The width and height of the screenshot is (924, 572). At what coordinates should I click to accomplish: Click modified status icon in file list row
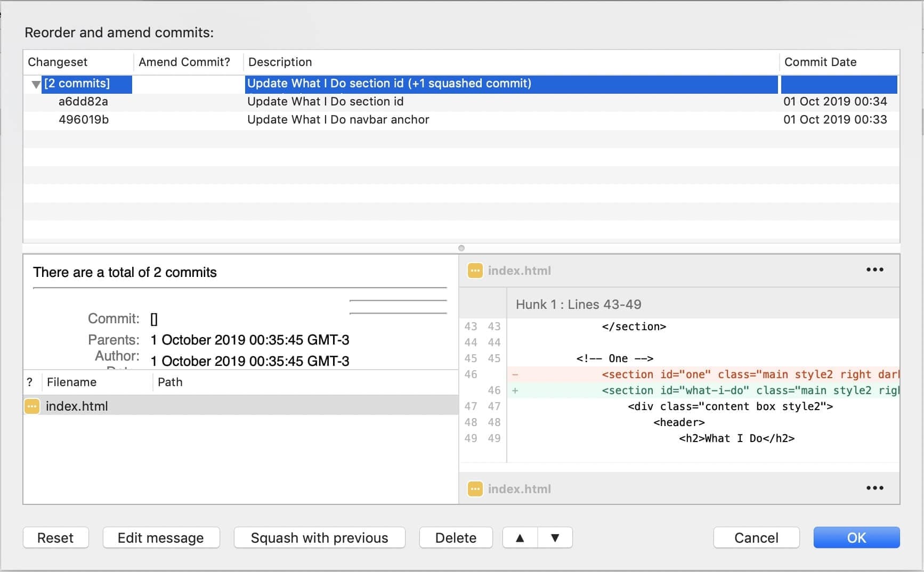coord(32,406)
